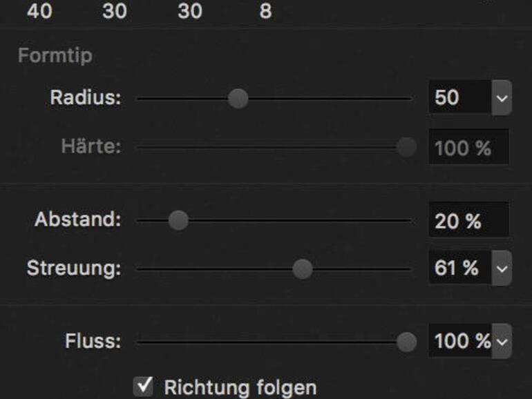Screen dimensions: 532x399
Task: Select the brush preset labeled 8
Action: tap(265, 12)
